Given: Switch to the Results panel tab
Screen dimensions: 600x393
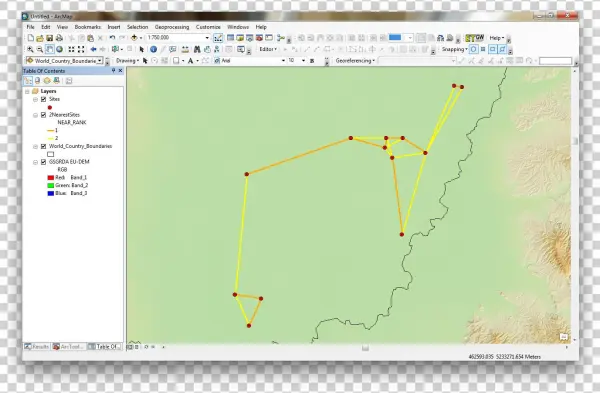Looking at the screenshot, I should pos(37,347).
